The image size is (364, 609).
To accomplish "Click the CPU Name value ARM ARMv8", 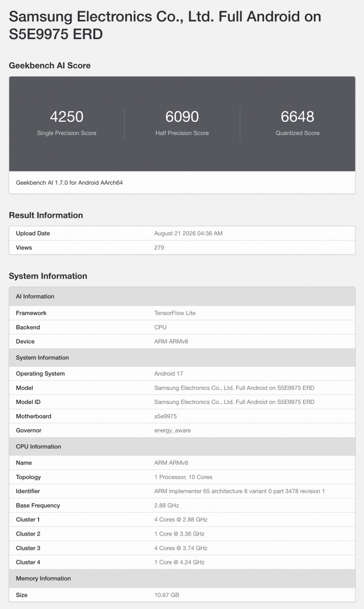I will point(171,463).
